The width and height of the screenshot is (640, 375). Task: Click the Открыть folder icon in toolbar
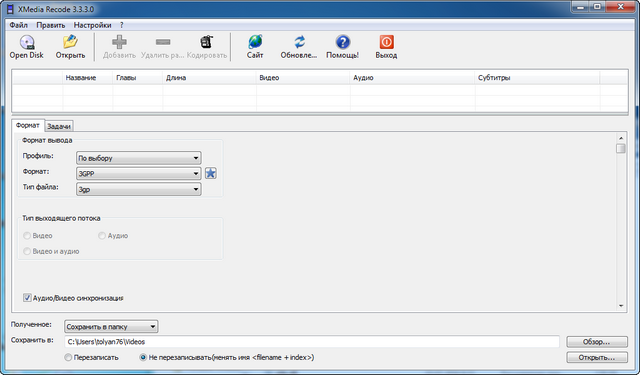[x=70, y=42]
